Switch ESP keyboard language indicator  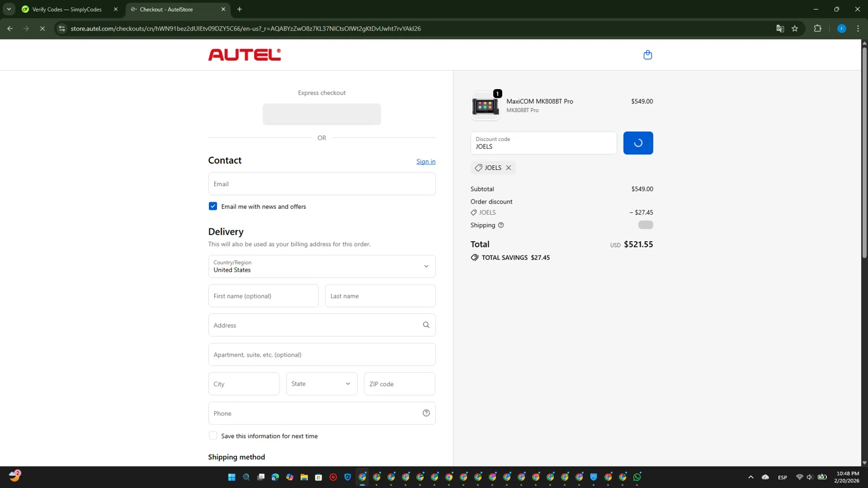coord(782,477)
